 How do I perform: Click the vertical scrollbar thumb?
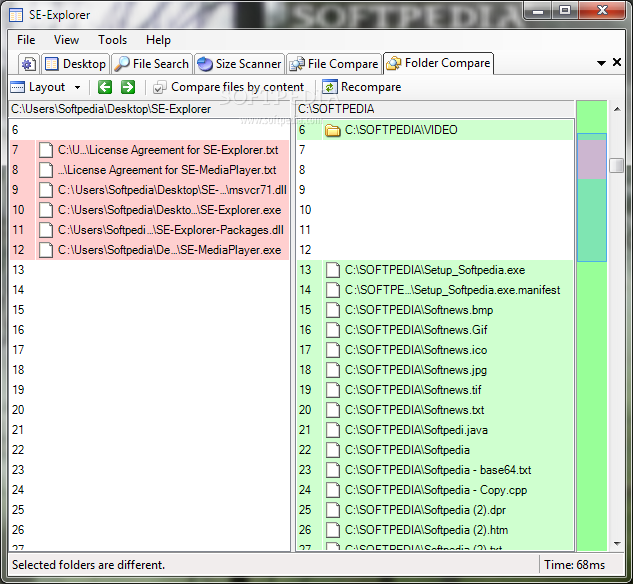coord(616,165)
